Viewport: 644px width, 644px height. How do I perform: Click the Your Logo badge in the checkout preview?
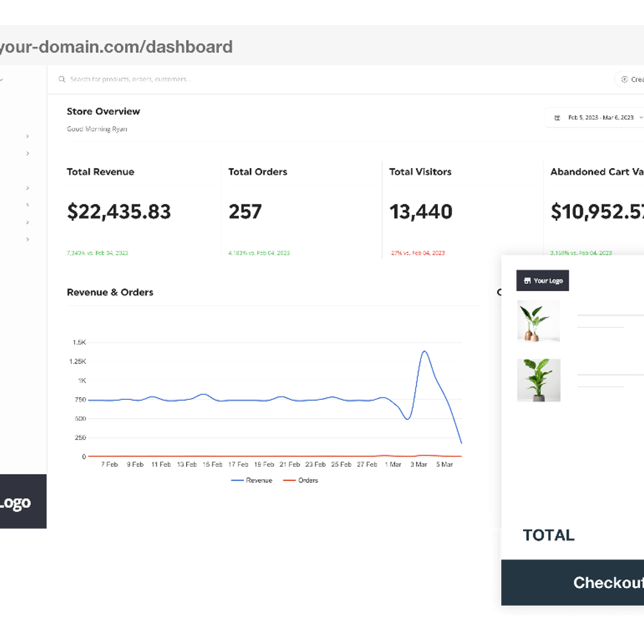click(542, 280)
